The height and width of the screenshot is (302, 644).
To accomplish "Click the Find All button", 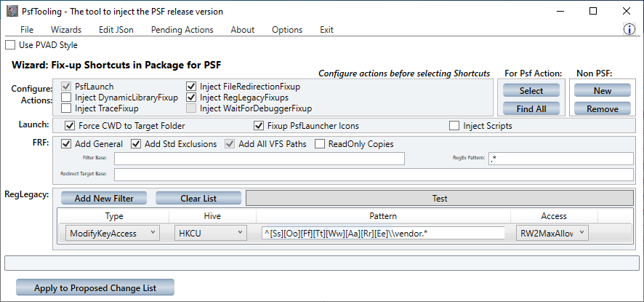I will pos(531,108).
